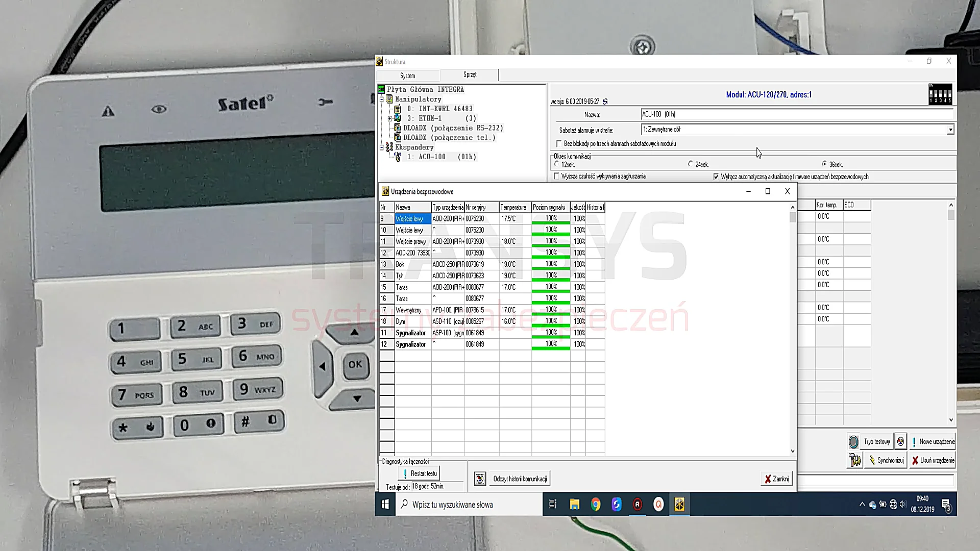Screen dimensions: 980x551
Task: Click the volume speaker tray icon
Action: pyautogui.click(x=902, y=505)
